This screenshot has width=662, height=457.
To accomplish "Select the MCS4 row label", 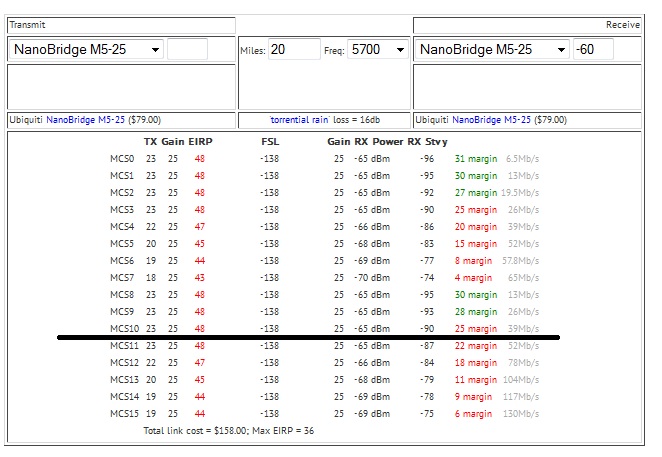I will 122,227.
